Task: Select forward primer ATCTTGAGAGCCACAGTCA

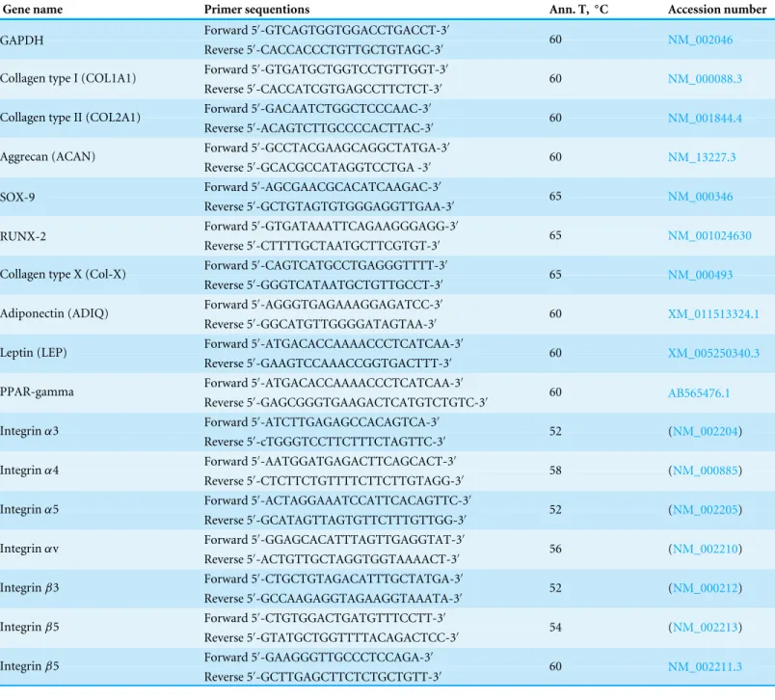Action: [x=322, y=422]
